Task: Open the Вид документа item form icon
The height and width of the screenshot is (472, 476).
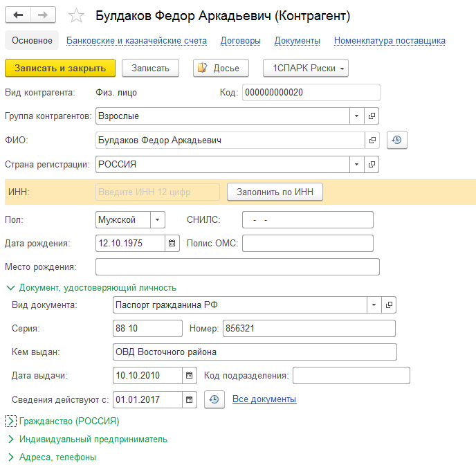Action: click(389, 305)
